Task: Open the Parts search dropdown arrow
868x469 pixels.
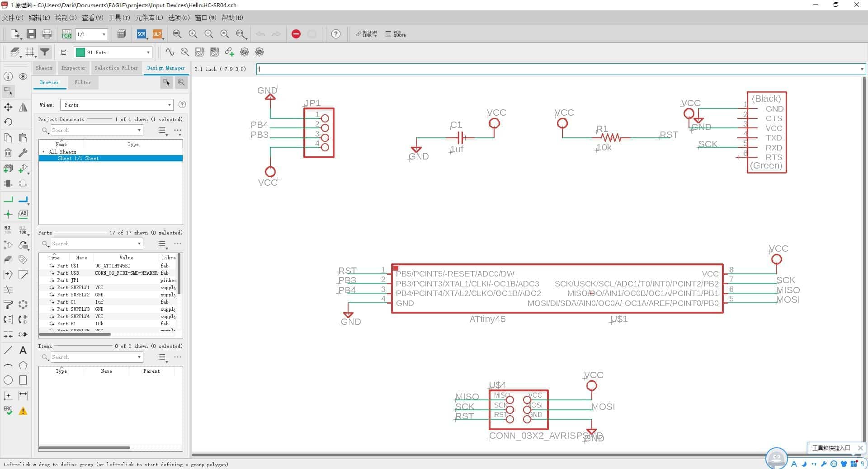Action: pos(139,244)
